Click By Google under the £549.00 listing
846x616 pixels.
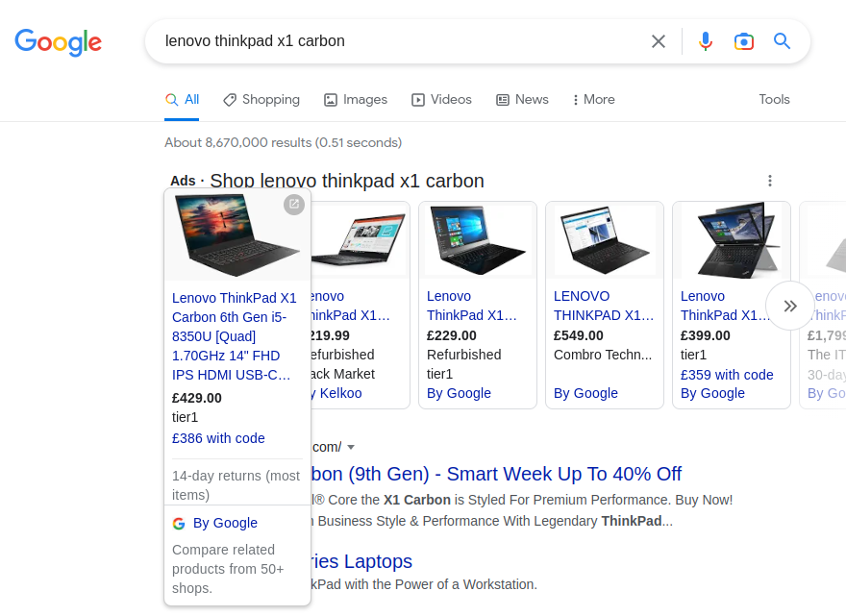point(585,393)
